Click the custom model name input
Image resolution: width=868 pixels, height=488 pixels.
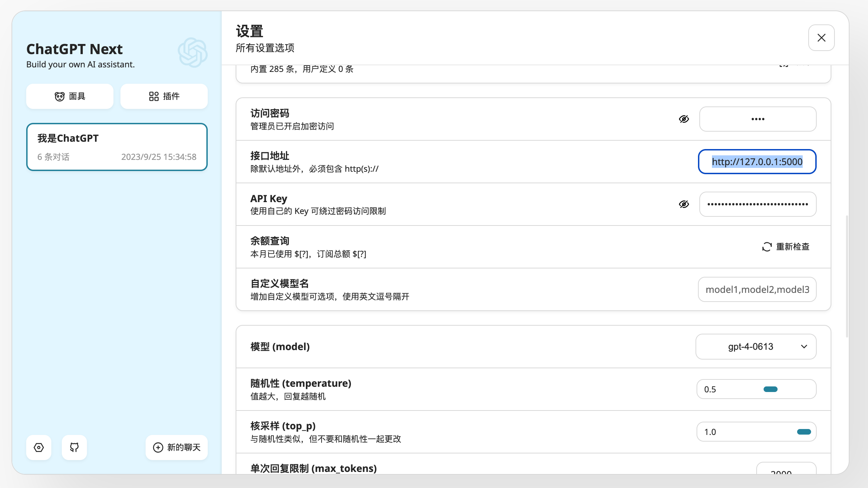click(x=757, y=289)
